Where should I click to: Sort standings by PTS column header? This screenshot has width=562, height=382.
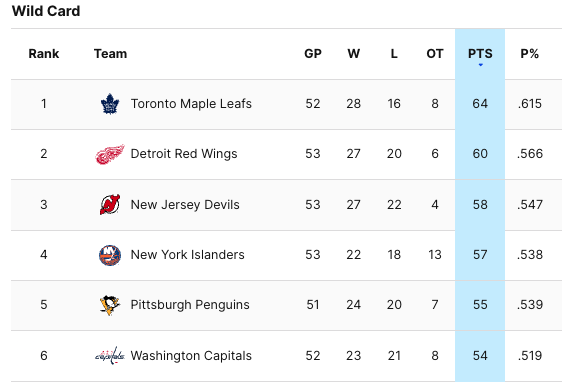tap(480, 54)
